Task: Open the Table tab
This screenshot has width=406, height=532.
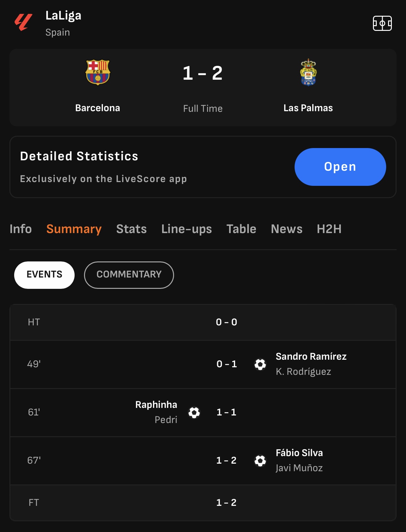Action: coord(241,229)
